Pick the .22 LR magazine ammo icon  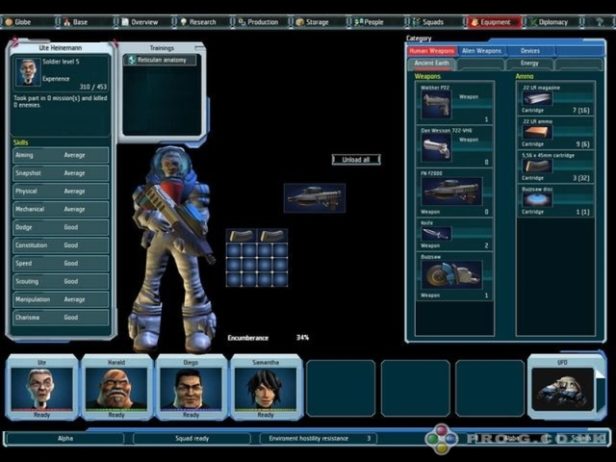coord(537,99)
